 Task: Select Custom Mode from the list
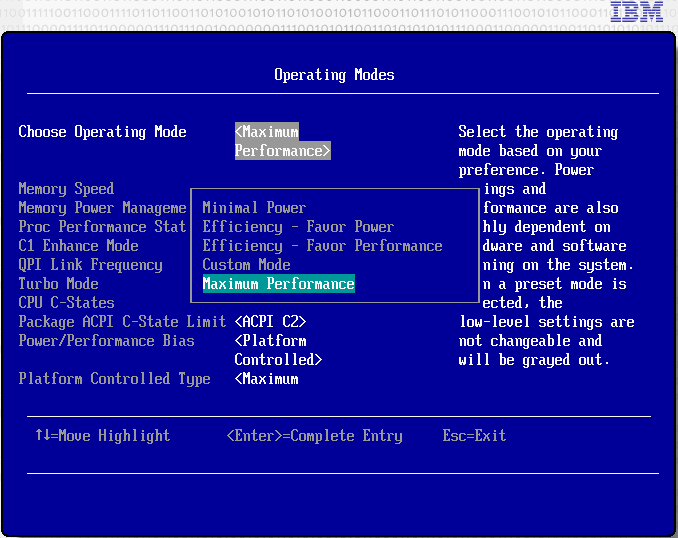click(x=246, y=265)
